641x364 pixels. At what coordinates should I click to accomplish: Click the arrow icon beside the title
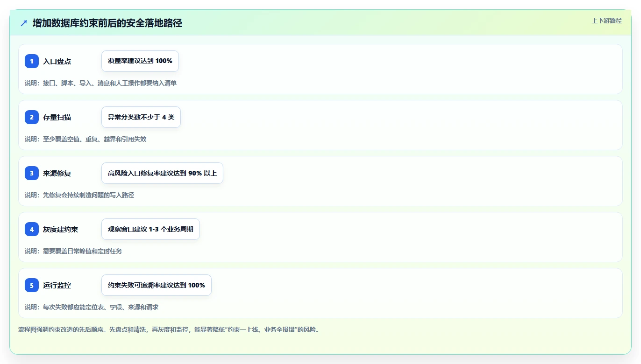click(24, 23)
